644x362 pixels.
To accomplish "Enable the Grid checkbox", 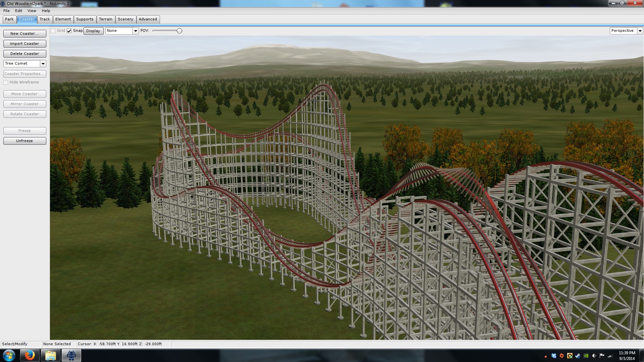I will [53, 31].
